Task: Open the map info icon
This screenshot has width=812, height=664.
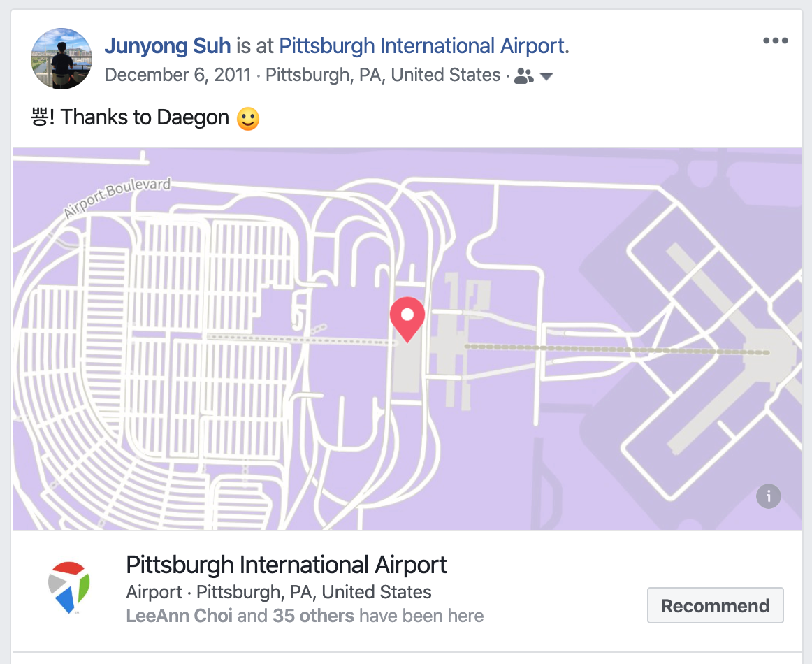Action: [769, 496]
